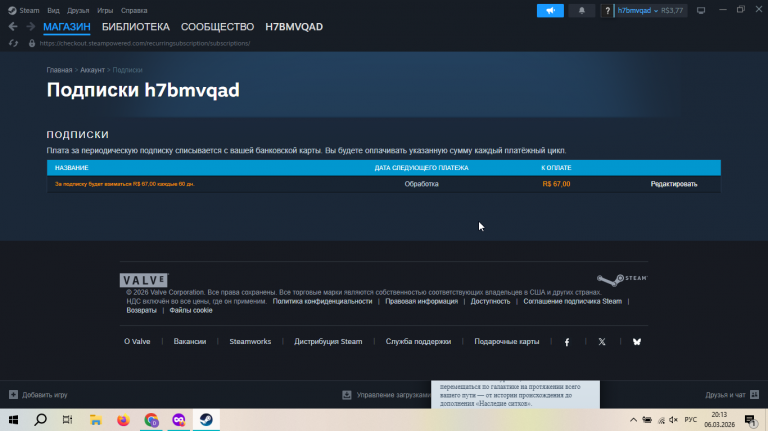Switch to Big Picture mode monitor icon

click(701, 10)
